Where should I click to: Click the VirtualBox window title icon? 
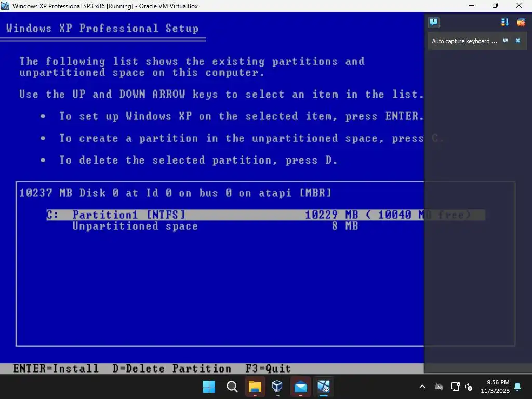click(x=5, y=6)
